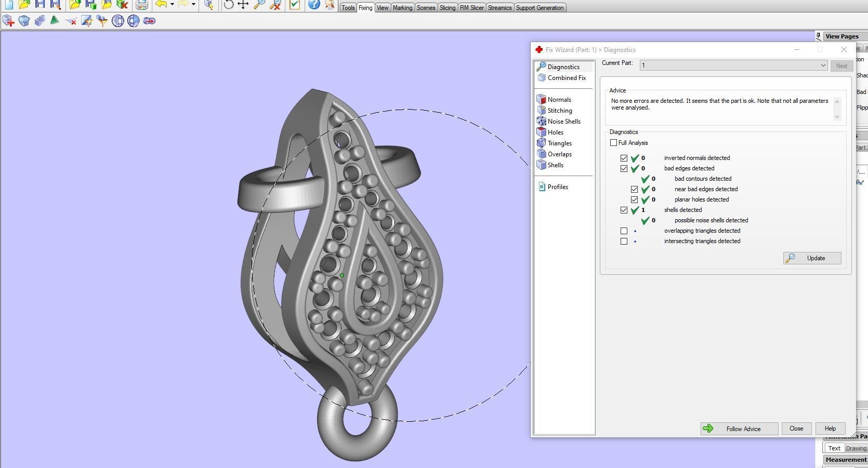Select the move/pan cross arrows tool
The height and width of the screenshot is (468, 868).
pos(243,5)
